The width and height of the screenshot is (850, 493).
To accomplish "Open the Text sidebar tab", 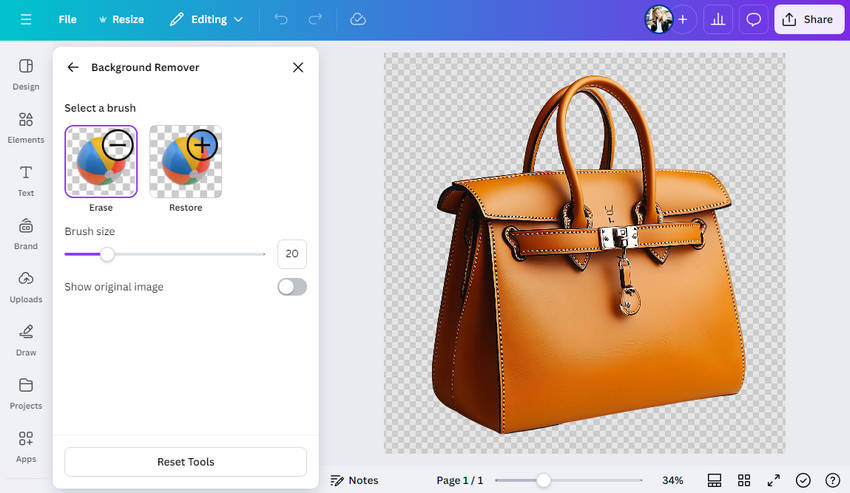I will pos(25,181).
